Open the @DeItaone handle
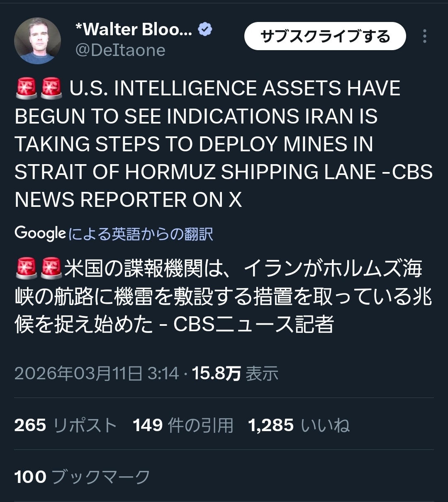Screen dimensions: 448x502 pyautogui.click(x=120, y=51)
